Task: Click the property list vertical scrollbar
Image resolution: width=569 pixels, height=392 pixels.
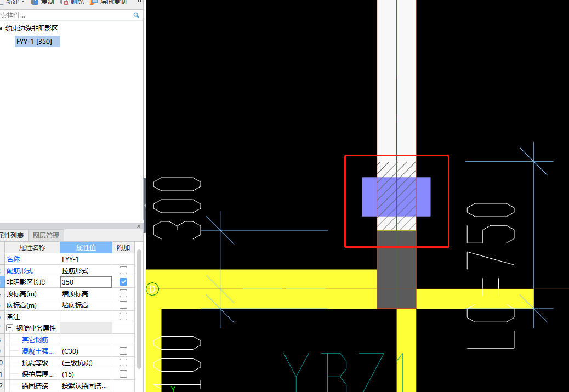Action: point(139,309)
